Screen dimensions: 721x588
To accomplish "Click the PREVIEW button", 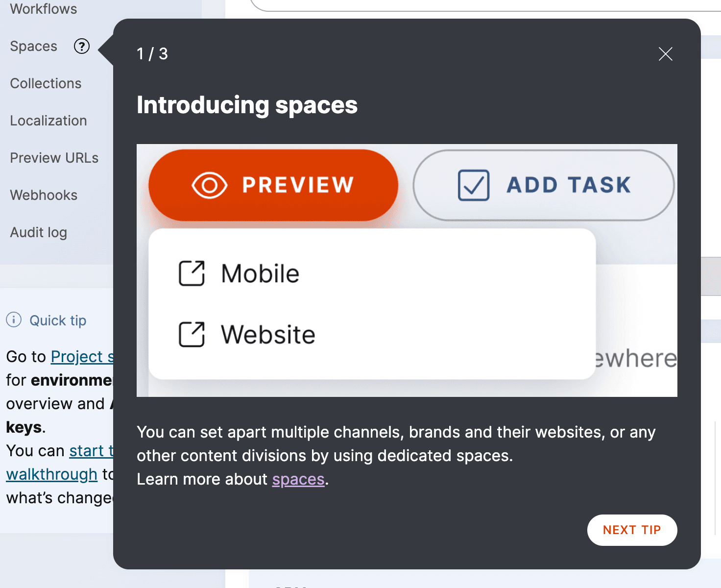I will coord(273,185).
